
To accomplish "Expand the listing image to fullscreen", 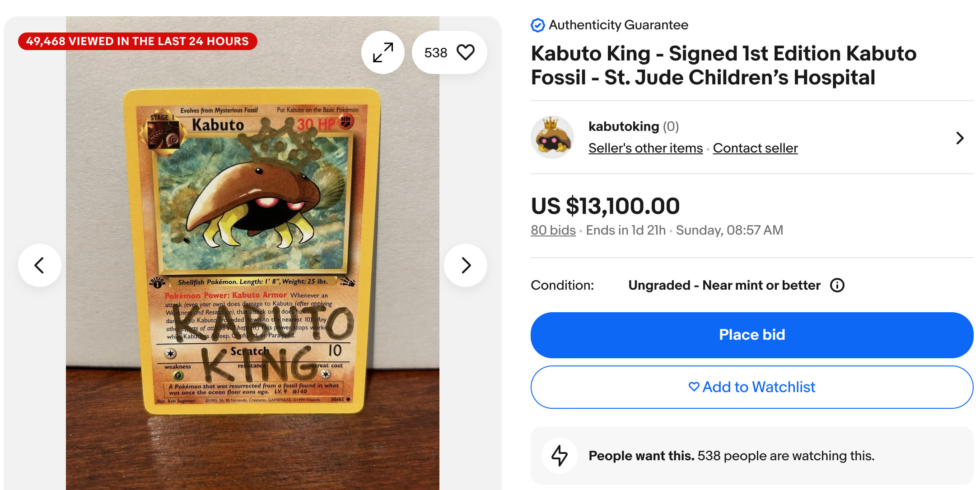I will pos(383,52).
